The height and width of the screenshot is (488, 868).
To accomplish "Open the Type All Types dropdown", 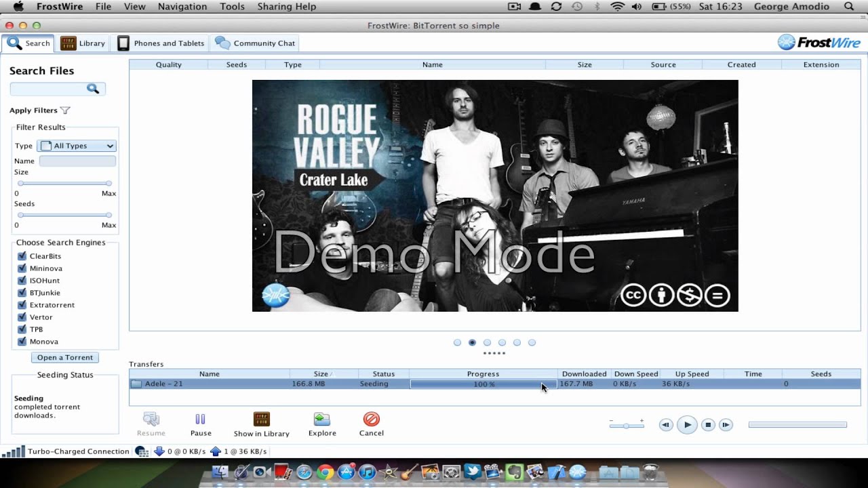I will [77, 146].
